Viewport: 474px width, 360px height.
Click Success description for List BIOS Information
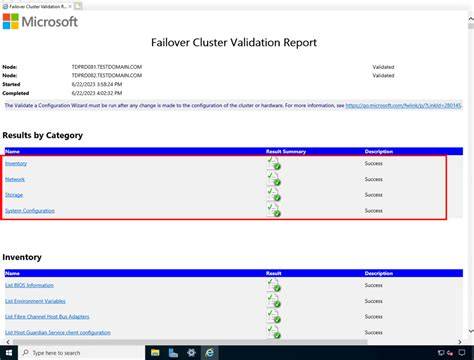pyautogui.click(x=374, y=285)
